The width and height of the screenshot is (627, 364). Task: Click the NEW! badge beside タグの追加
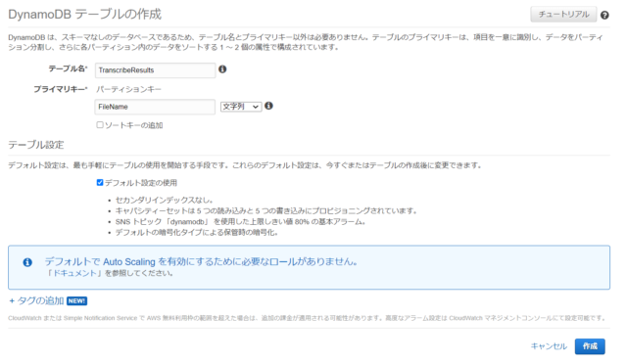[76, 300]
